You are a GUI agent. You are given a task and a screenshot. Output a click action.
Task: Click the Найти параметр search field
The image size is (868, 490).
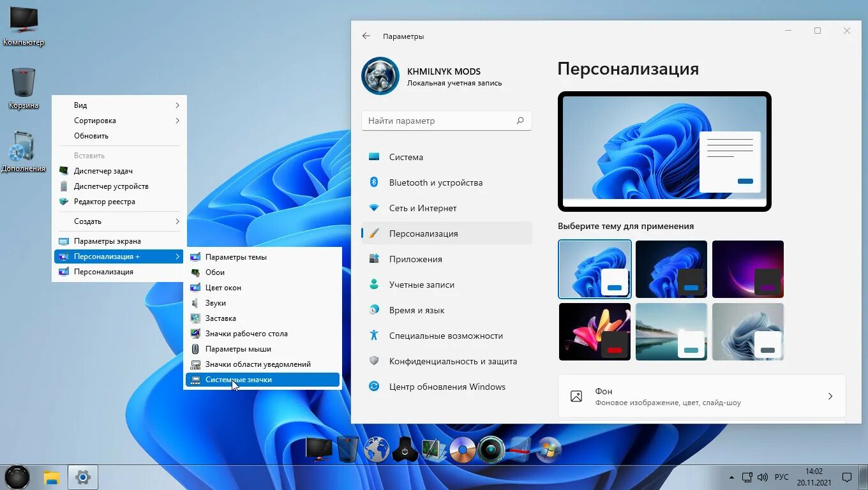pos(447,121)
